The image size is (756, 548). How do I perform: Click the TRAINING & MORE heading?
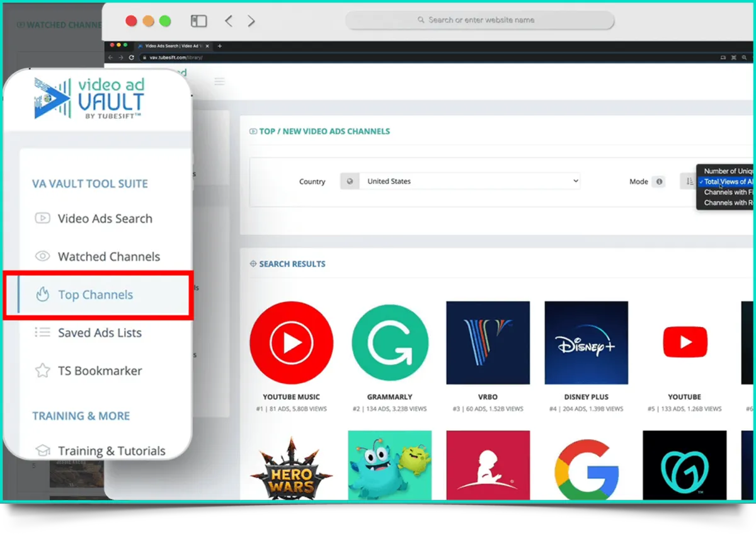(x=81, y=416)
